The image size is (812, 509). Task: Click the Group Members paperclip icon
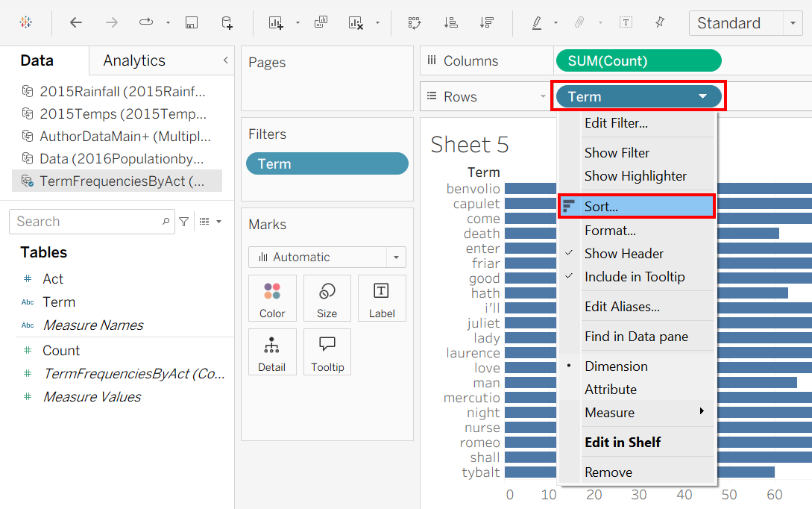(x=579, y=22)
